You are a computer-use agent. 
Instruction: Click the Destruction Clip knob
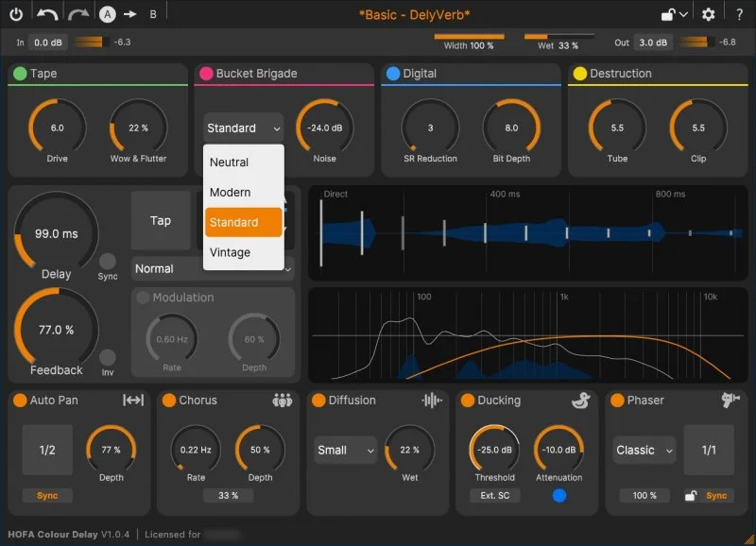(698, 128)
